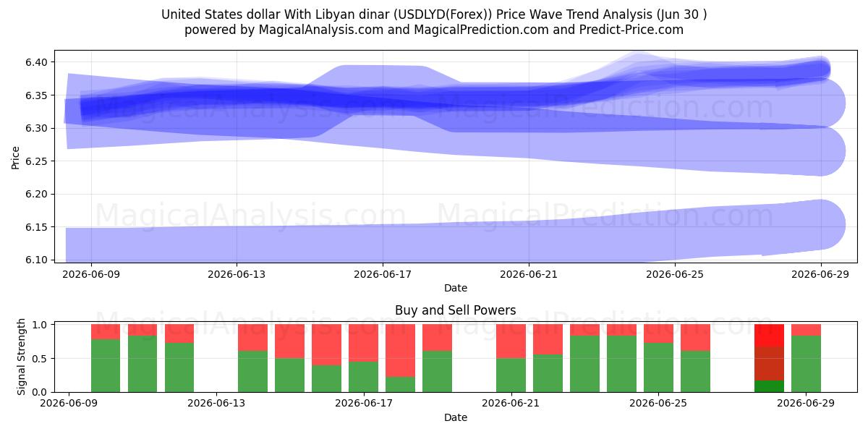The width and height of the screenshot is (868, 434).
Task: Click the 'Date' label under the signal chart
Action: [456, 417]
